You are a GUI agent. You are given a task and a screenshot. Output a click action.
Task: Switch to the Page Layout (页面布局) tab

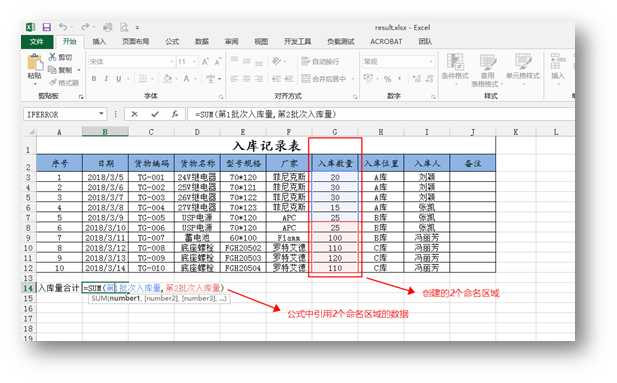pos(135,42)
